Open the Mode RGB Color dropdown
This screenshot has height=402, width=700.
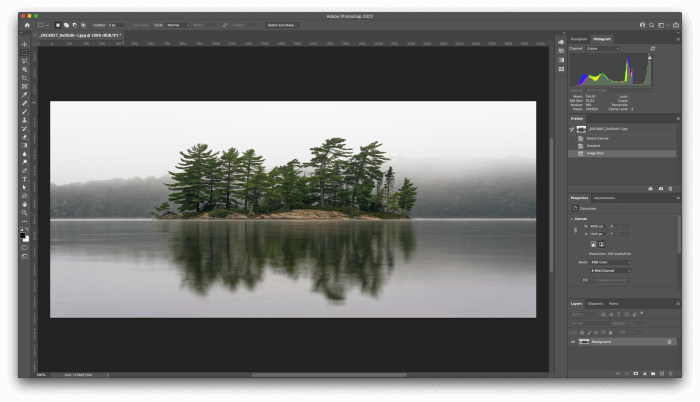(x=609, y=262)
